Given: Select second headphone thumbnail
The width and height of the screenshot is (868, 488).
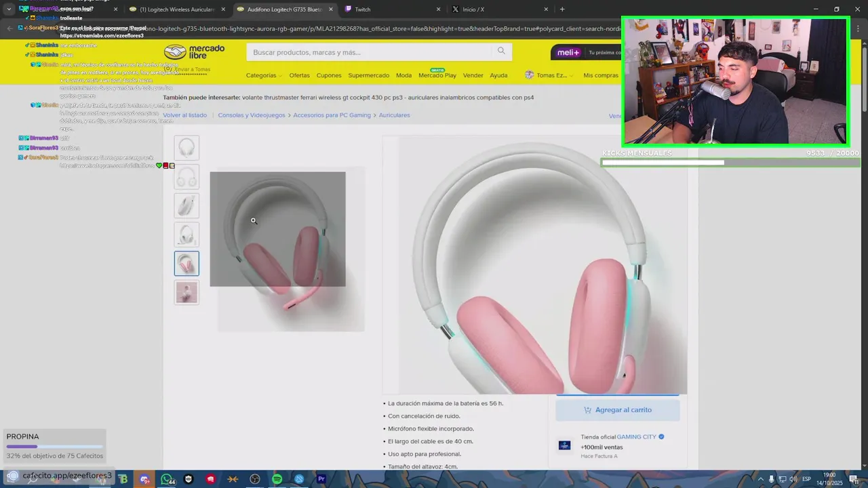Looking at the screenshot, I should (x=186, y=176).
